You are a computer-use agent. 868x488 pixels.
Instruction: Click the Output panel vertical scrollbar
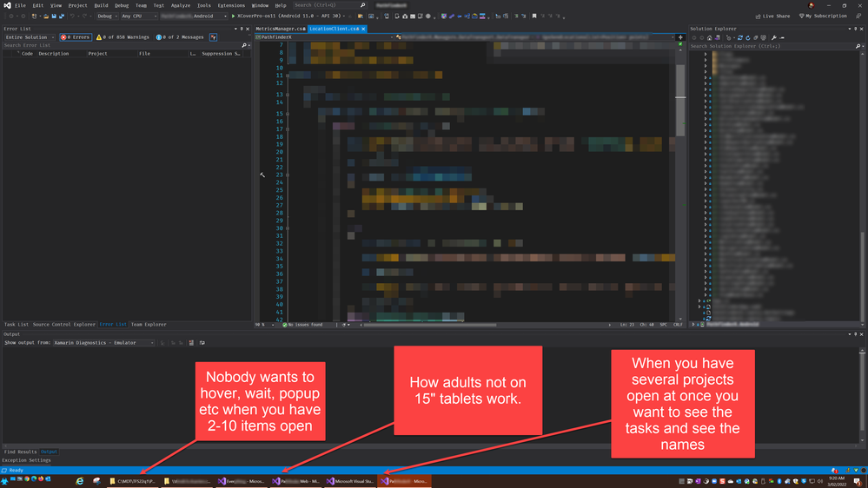pos(862,394)
